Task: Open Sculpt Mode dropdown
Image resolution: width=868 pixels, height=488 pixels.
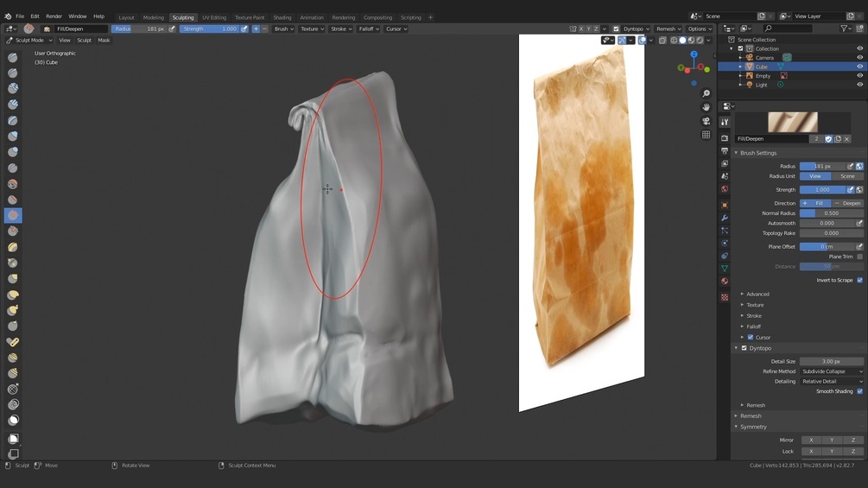Action: pyautogui.click(x=29, y=40)
